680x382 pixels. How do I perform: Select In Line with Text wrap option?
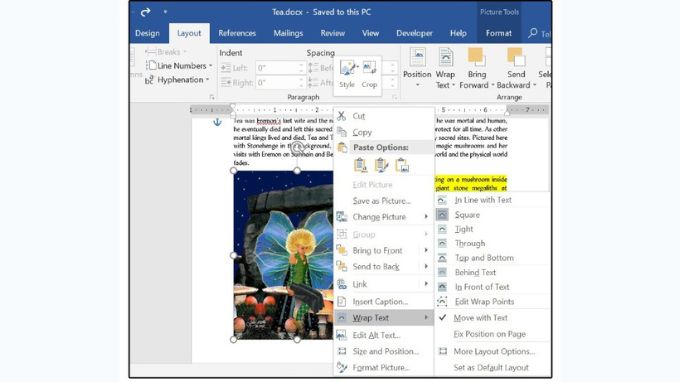coord(492,200)
